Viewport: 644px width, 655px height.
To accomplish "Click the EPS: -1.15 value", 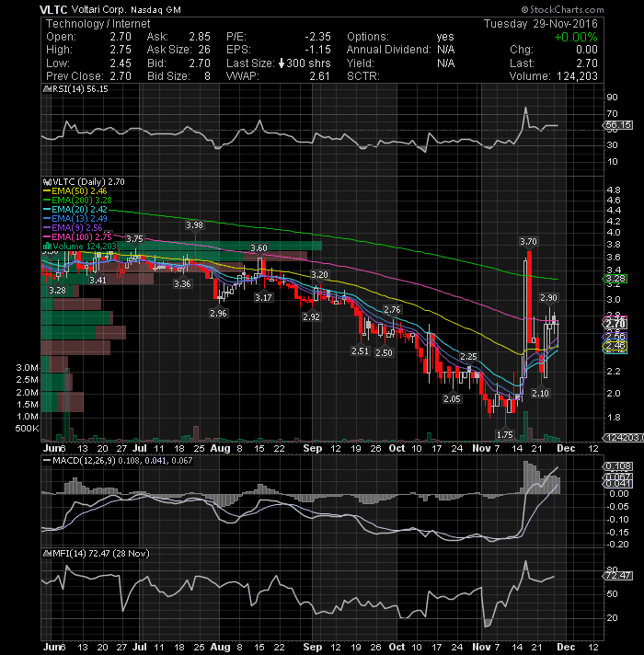I will (317, 50).
